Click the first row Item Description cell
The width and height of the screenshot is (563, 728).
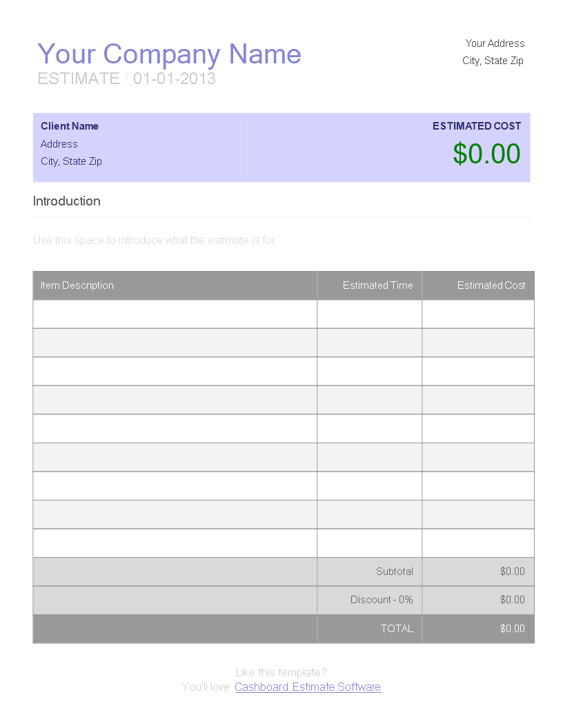coord(175,314)
